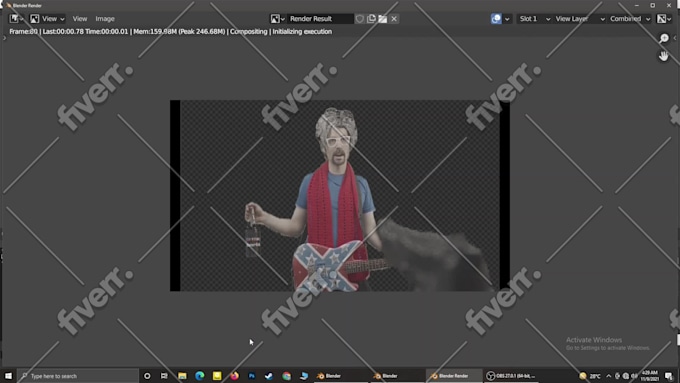This screenshot has height=383, width=680.
Task: Open the Combined pass dropdown
Action: tap(630, 19)
